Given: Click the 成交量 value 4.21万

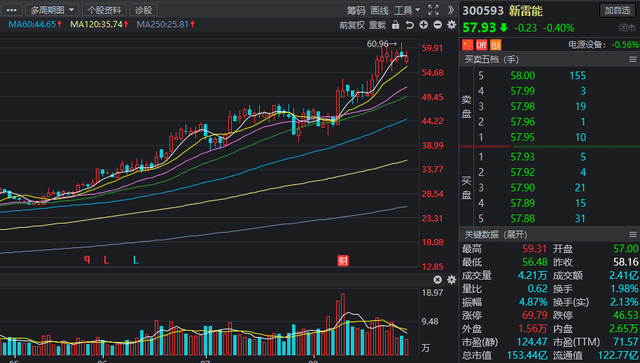Looking at the screenshot, I should pyautogui.click(x=532, y=276).
